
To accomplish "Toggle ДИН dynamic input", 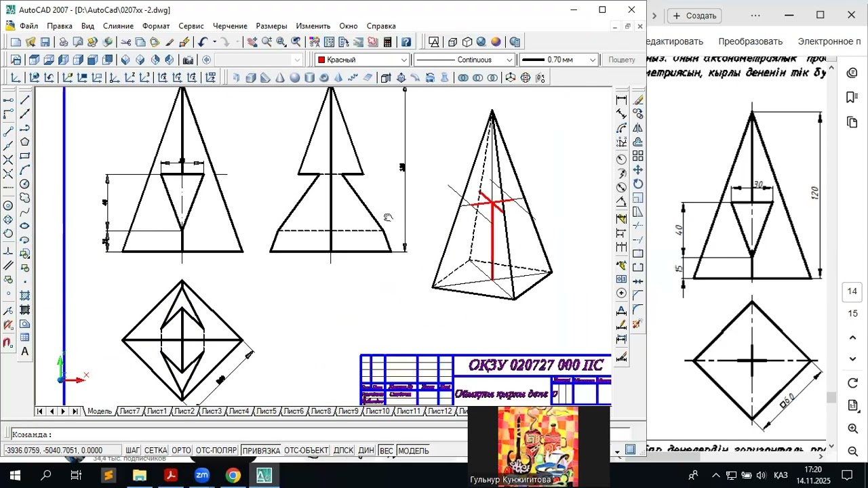I will [x=366, y=451].
